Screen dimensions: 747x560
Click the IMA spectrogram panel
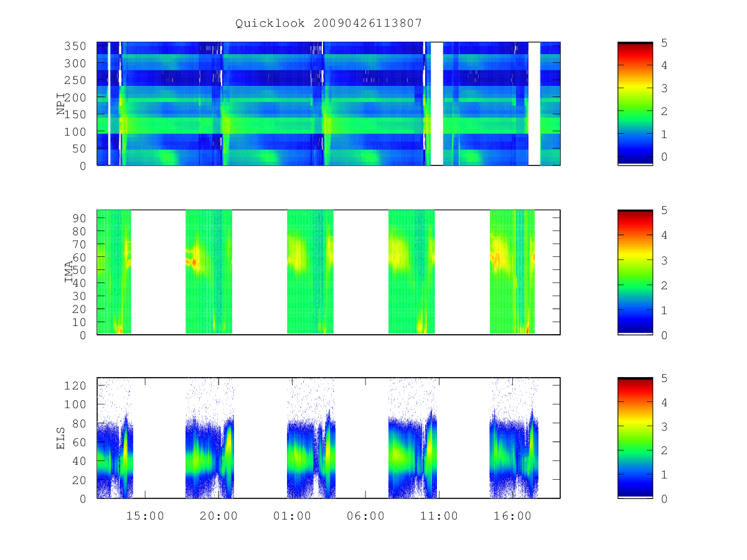pyautogui.click(x=329, y=272)
